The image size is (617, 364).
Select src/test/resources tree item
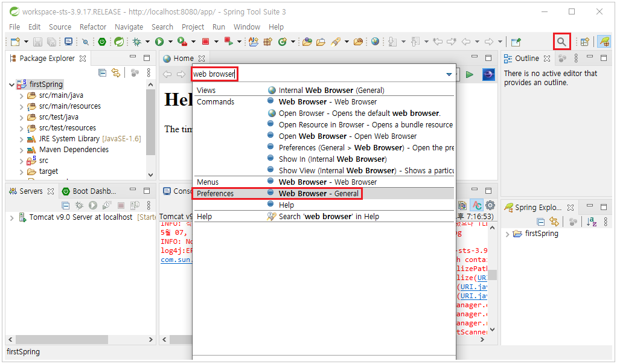point(62,128)
